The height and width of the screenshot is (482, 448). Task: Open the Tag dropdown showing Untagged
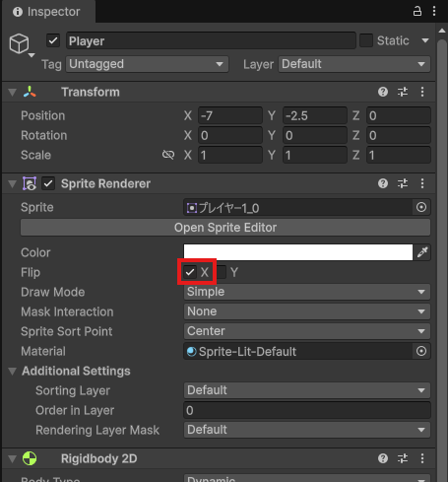(147, 64)
